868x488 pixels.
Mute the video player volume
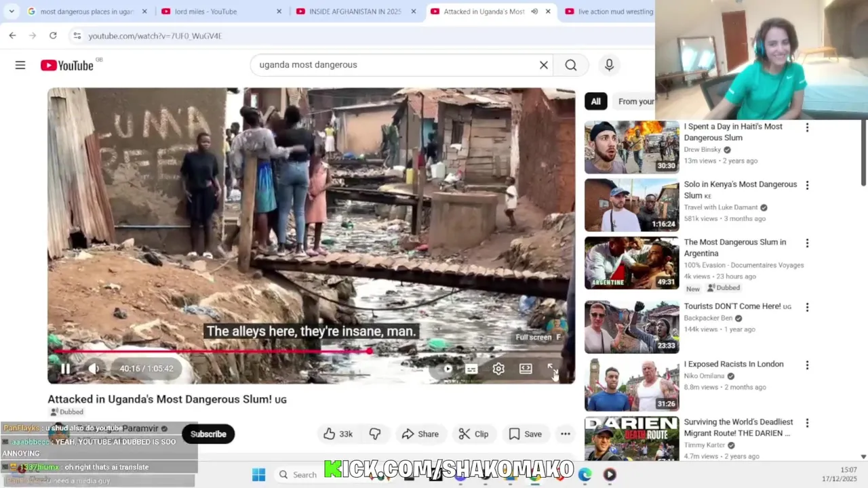click(x=94, y=369)
